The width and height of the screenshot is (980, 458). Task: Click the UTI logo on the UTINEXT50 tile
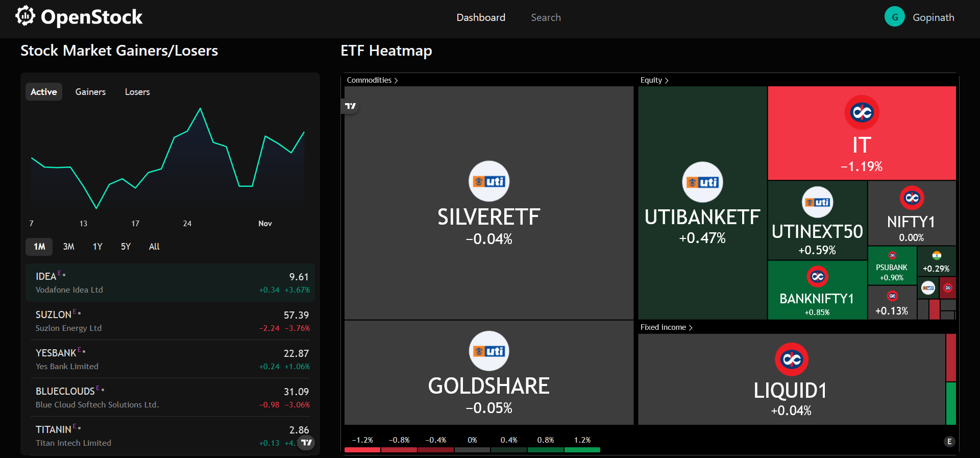pyautogui.click(x=817, y=202)
